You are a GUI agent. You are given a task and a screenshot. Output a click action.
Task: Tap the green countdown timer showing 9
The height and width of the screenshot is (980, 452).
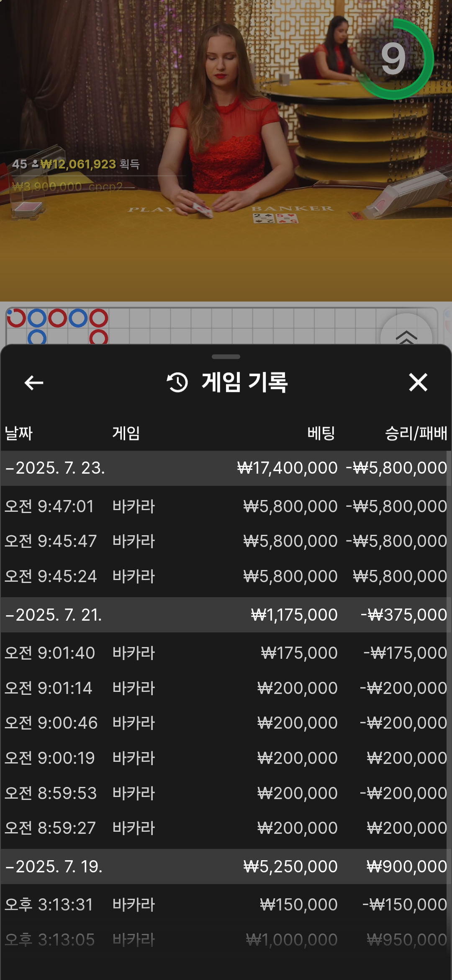click(x=393, y=59)
